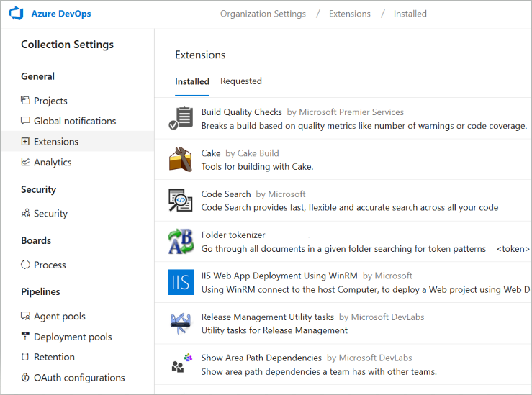
Task: Open the Build Quality Checks extension
Action: (x=242, y=112)
